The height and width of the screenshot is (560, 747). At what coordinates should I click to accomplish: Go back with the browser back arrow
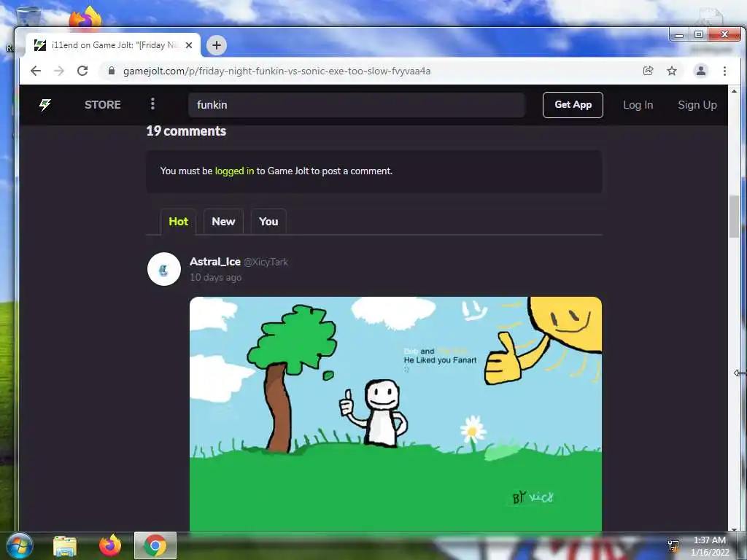(36, 71)
